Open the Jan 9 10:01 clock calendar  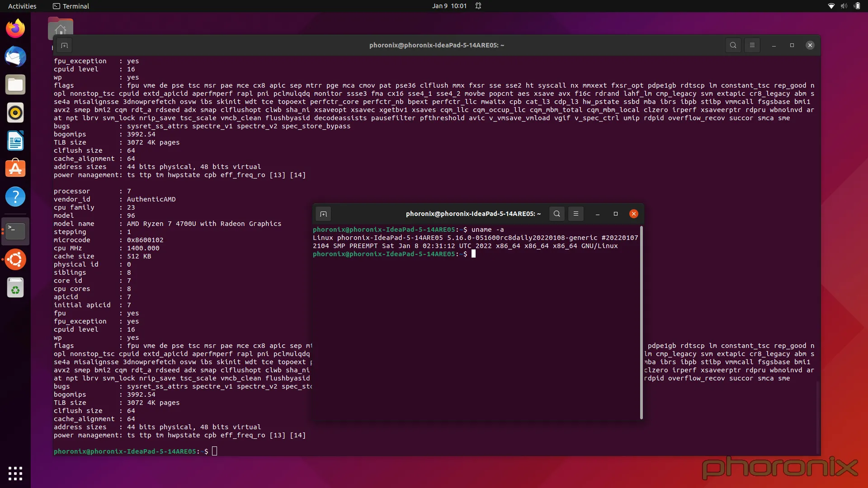coord(449,6)
